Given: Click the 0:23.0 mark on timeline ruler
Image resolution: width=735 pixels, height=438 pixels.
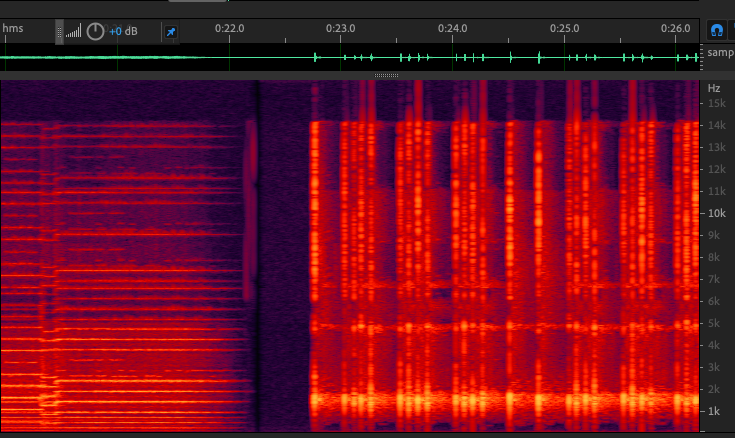Looking at the screenshot, I should (341, 28).
